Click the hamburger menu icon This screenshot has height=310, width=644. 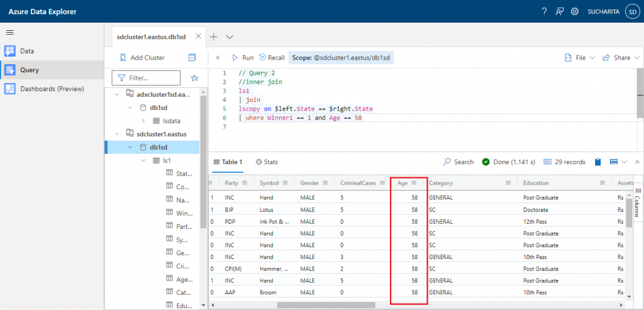coord(10,32)
